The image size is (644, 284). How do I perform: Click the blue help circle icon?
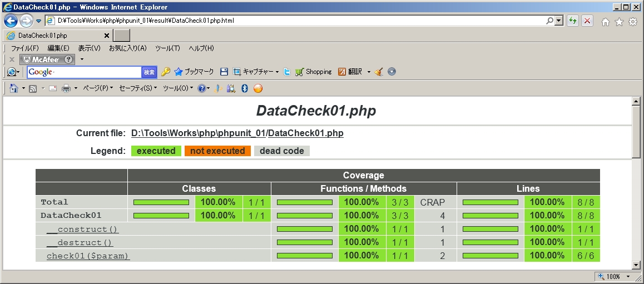pyautogui.click(x=202, y=88)
